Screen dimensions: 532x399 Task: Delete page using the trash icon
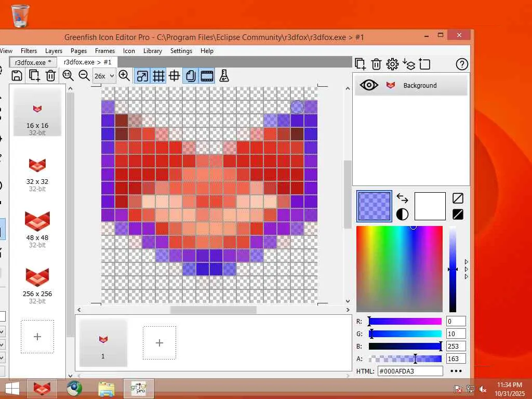click(50, 76)
